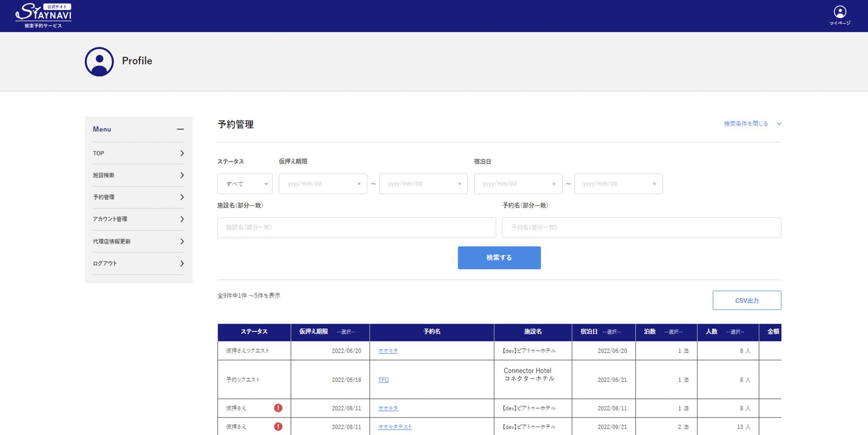Clear the second 宿泊日 date field
The image size is (868, 435).
pos(654,184)
